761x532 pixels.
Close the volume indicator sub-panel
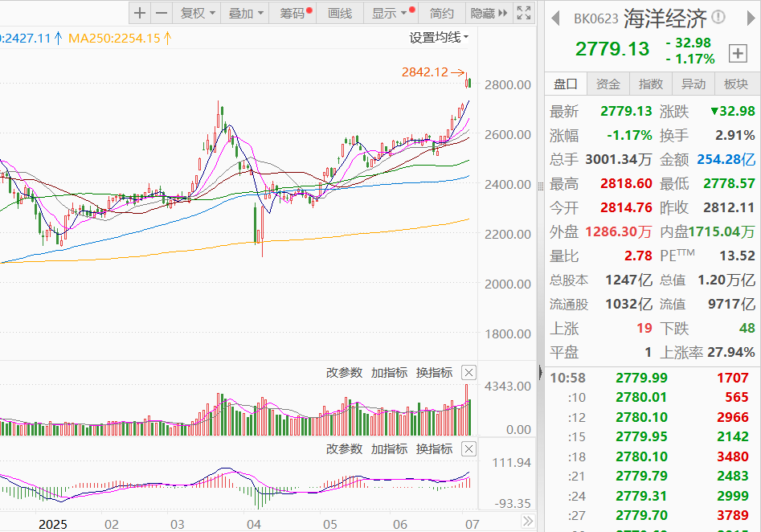[x=469, y=372]
